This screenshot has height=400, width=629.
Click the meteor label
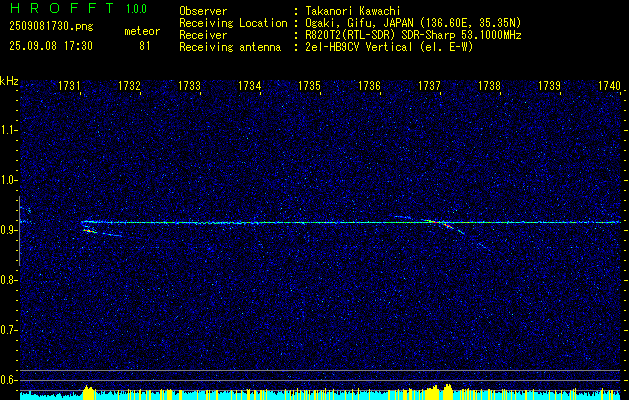pos(142,31)
